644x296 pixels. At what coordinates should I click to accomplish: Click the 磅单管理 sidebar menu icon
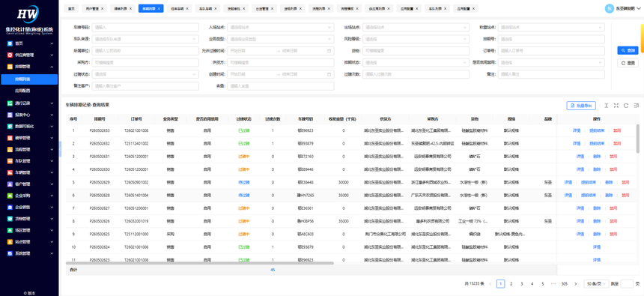tap(10, 138)
